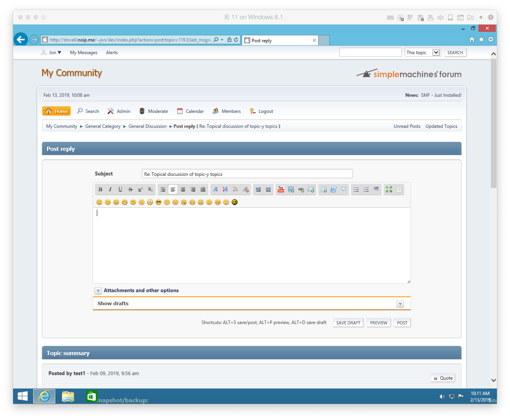
Task: Click the forum search text box
Action: 371,53
